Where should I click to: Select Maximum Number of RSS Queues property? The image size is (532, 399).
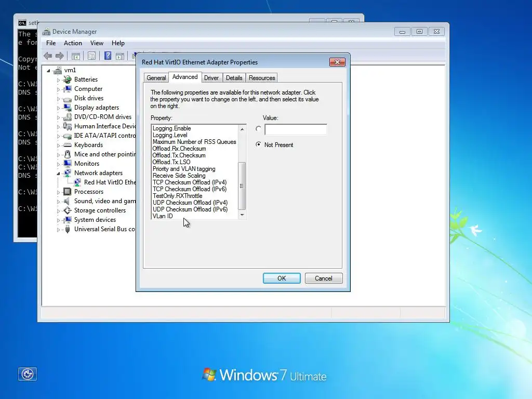[x=195, y=142]
